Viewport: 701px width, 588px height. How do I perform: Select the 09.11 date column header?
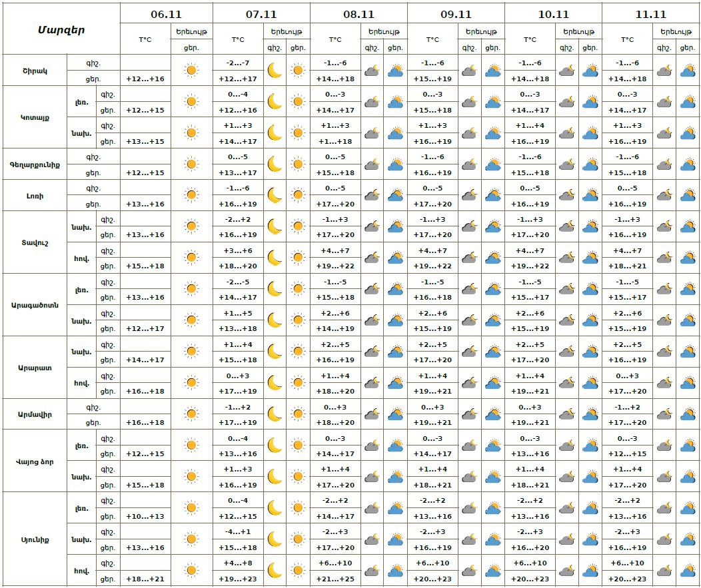click(456, 13)
